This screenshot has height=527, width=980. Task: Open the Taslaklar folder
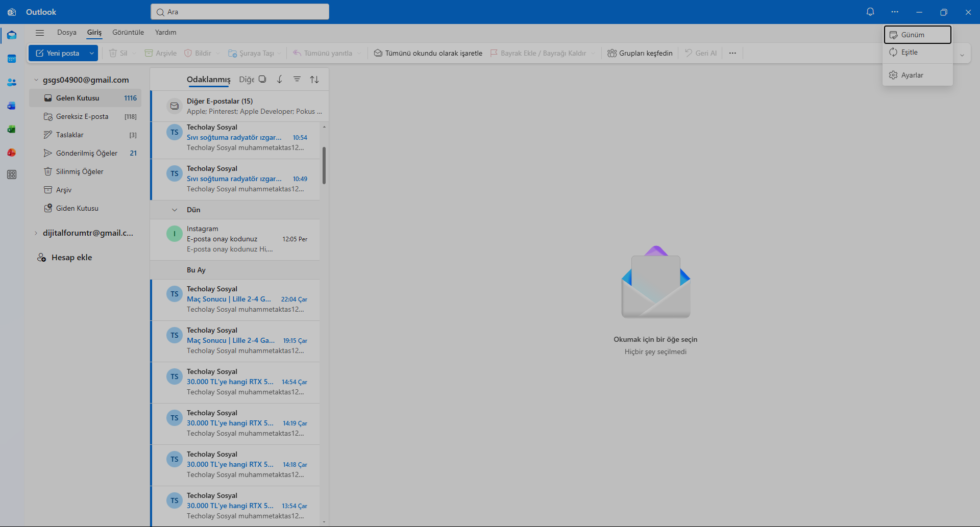(85, 135)
